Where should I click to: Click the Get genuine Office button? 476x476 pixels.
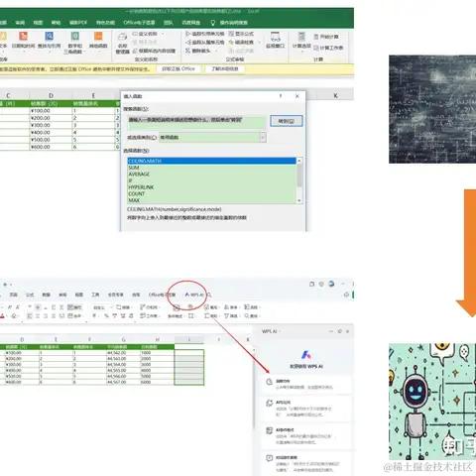point(178,68)
